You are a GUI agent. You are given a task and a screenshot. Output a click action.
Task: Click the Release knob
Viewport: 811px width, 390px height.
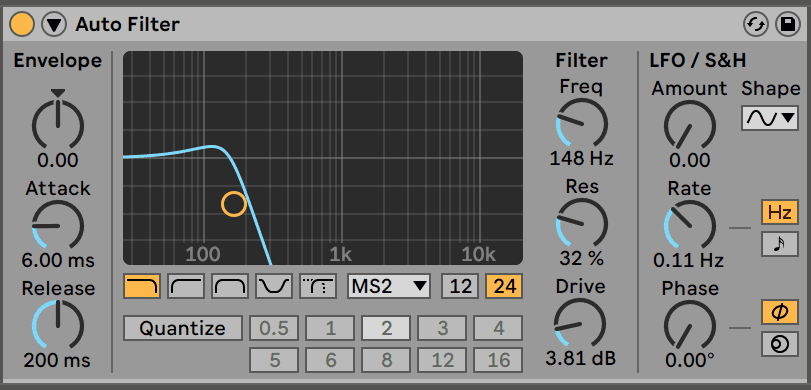[x=58, y=325]
